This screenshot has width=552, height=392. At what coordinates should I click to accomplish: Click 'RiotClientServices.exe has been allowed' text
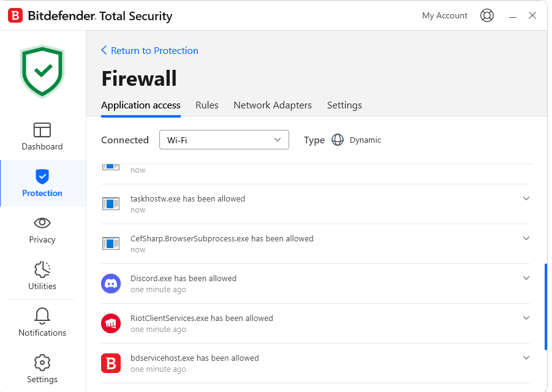(202, 318)
